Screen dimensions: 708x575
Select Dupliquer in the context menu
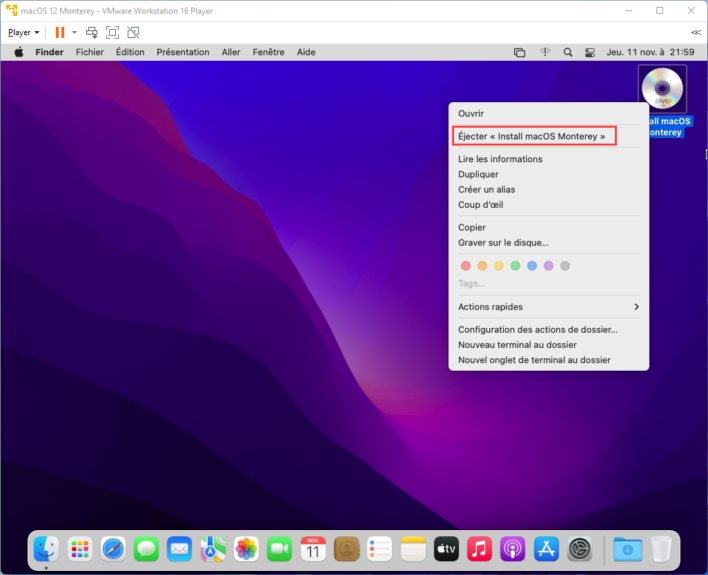549,174
